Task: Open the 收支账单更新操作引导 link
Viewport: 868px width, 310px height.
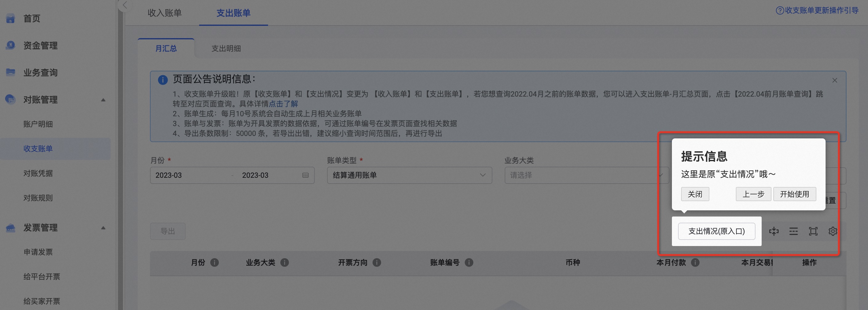Action: [822, 10]
